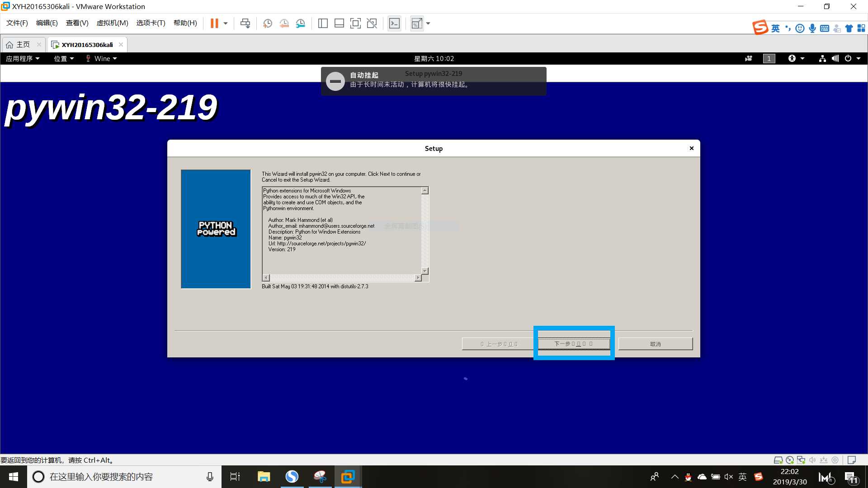
Task: Click the Windows search box
Action: (124, 477)
